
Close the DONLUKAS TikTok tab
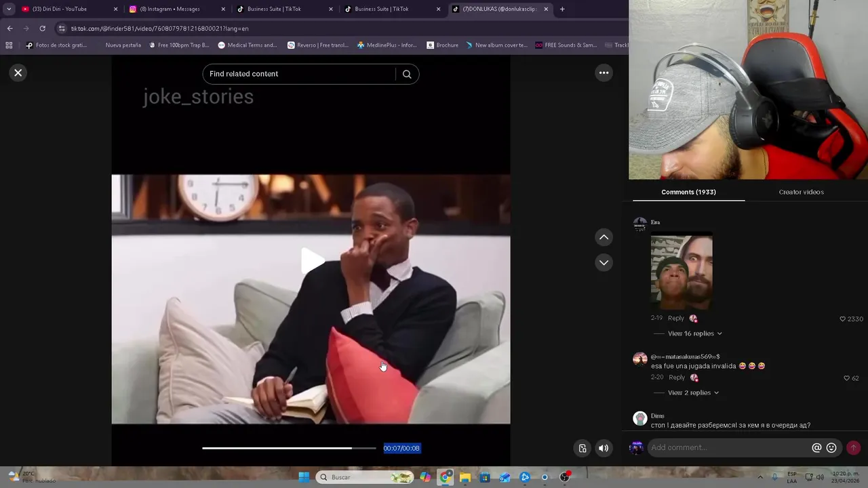pyautogui.click(x=546, y=9)
